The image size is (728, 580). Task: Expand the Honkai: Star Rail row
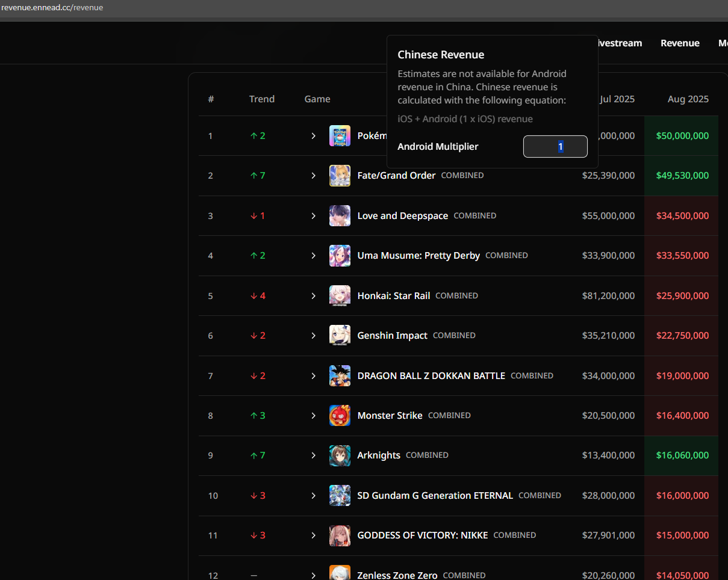(313, 295)
